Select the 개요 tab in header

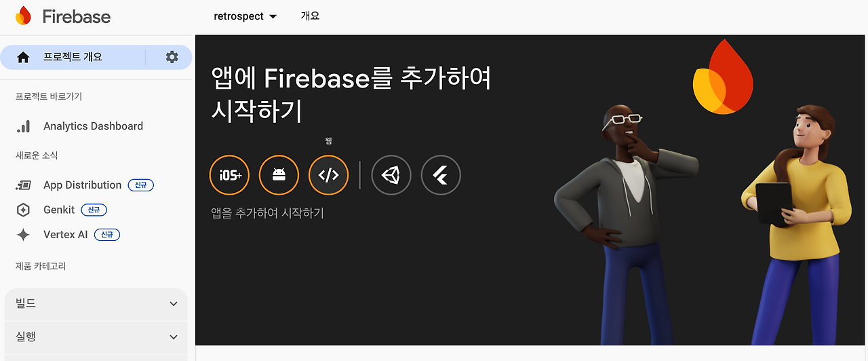coord(310,16)
